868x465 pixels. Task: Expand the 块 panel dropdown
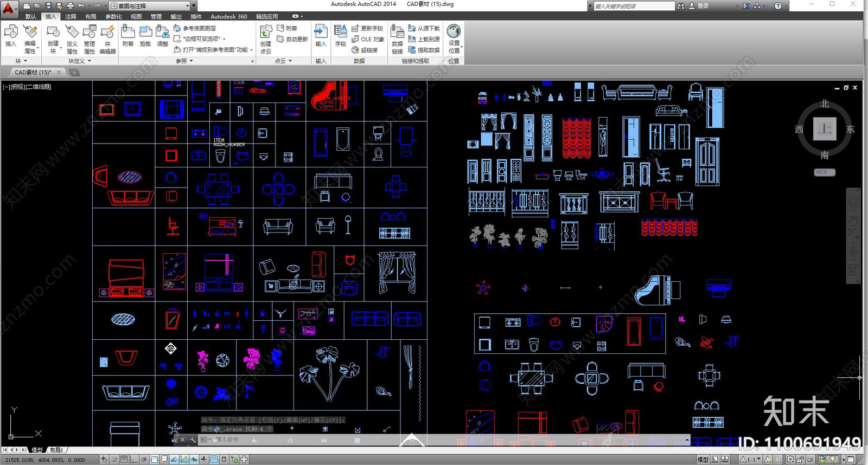[21, 61]
